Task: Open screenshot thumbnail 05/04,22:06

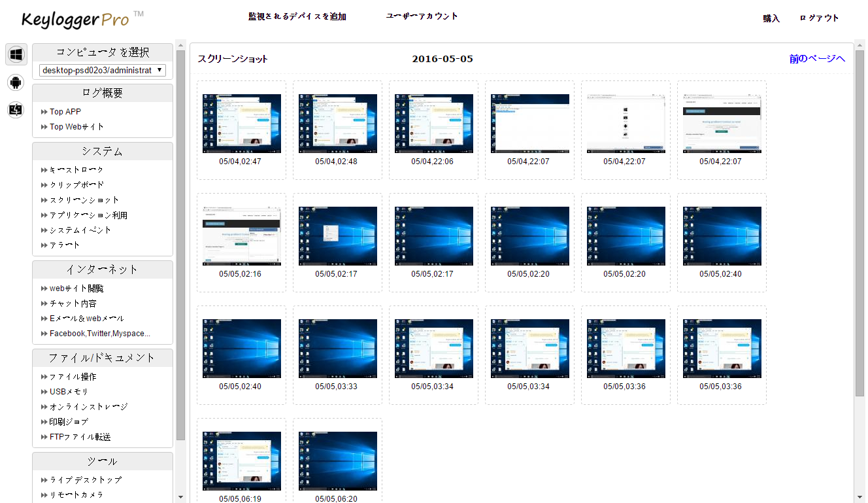Action: [x=434, y=124]
